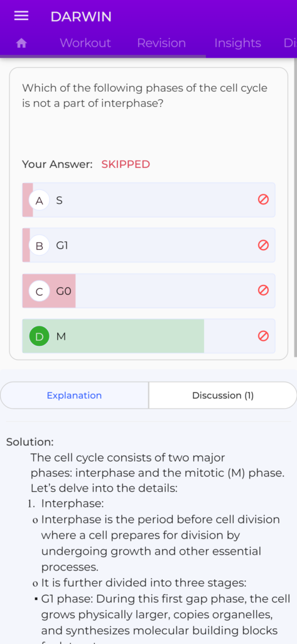Viewport: 297px width, 644px height.
Task: Switch to the Revision tab
Action: click(x=161, y=43)
